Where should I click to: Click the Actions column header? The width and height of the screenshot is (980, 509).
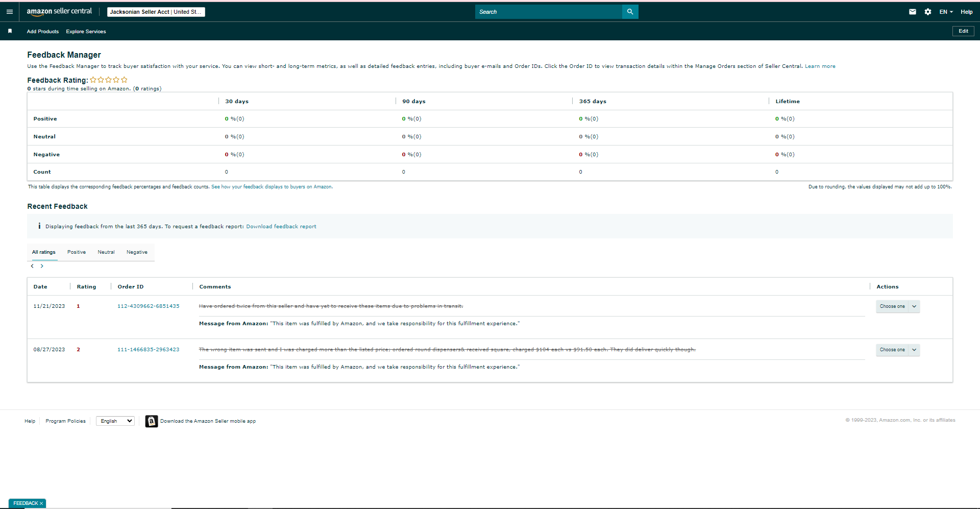pos(888,287)
